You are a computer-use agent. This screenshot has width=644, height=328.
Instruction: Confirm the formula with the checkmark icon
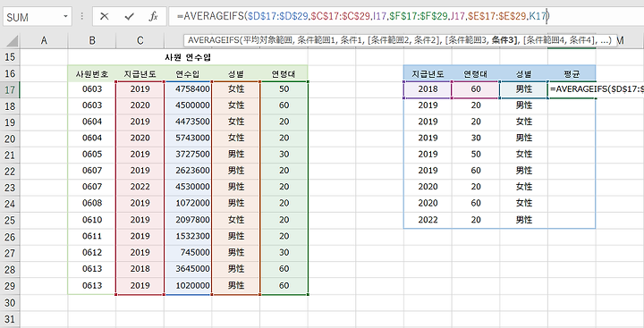point(130,16)
